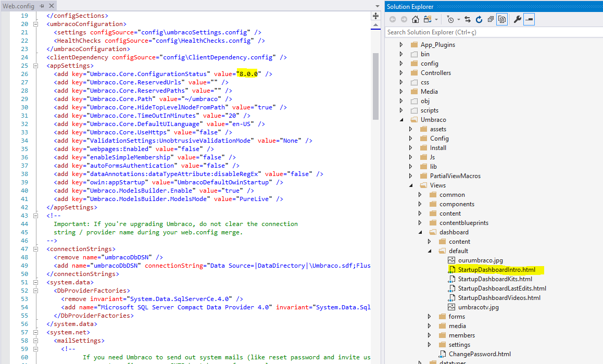The width and height of the screenshot is (603, 364).
Task: Select StartupDashboardIntro.html in the tree
Action: click(x=496, y=270)
